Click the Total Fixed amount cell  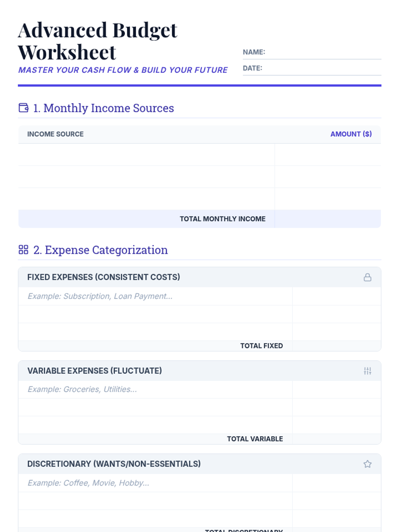[336, 346]
